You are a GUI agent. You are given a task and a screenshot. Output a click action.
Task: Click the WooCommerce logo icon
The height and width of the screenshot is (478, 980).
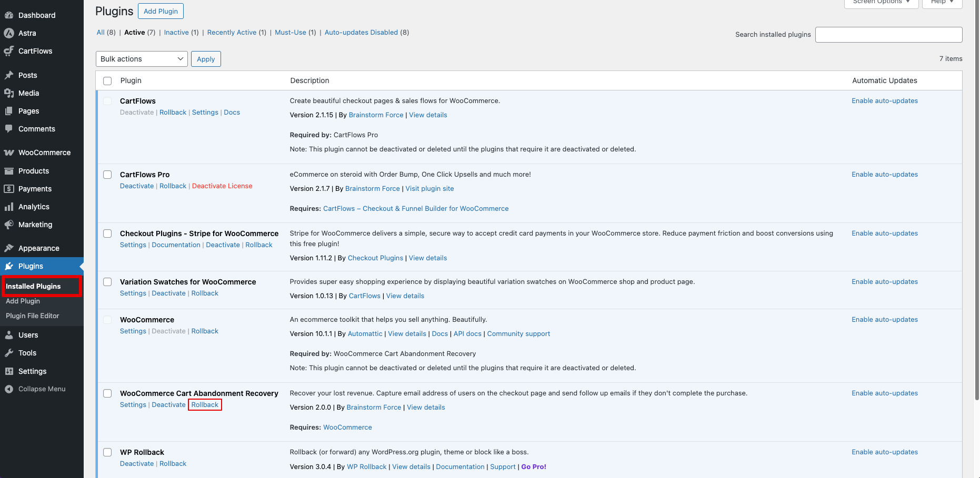[9, 152]
